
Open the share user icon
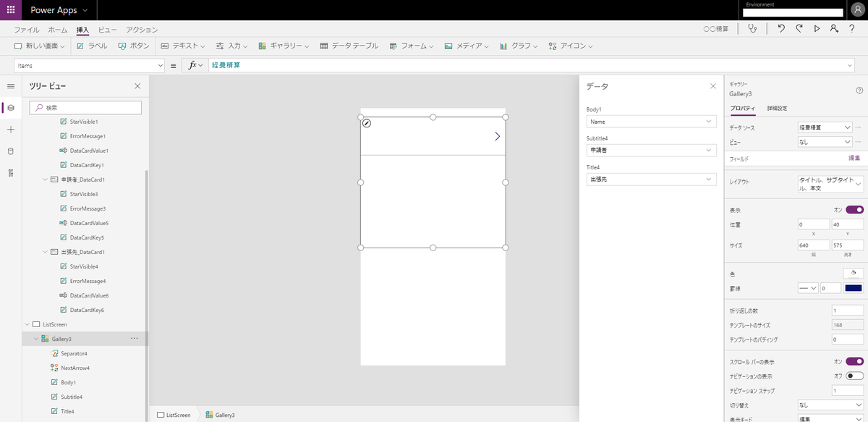tap(834, 28)
